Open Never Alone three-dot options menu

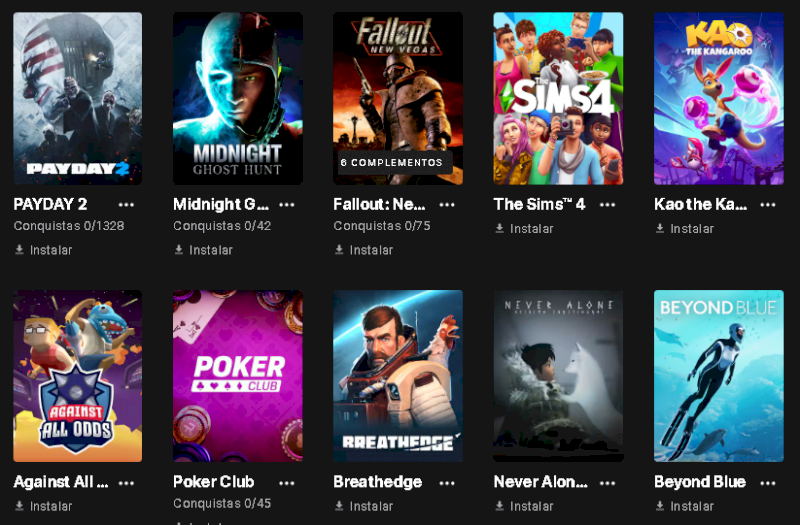click(607, 482)
